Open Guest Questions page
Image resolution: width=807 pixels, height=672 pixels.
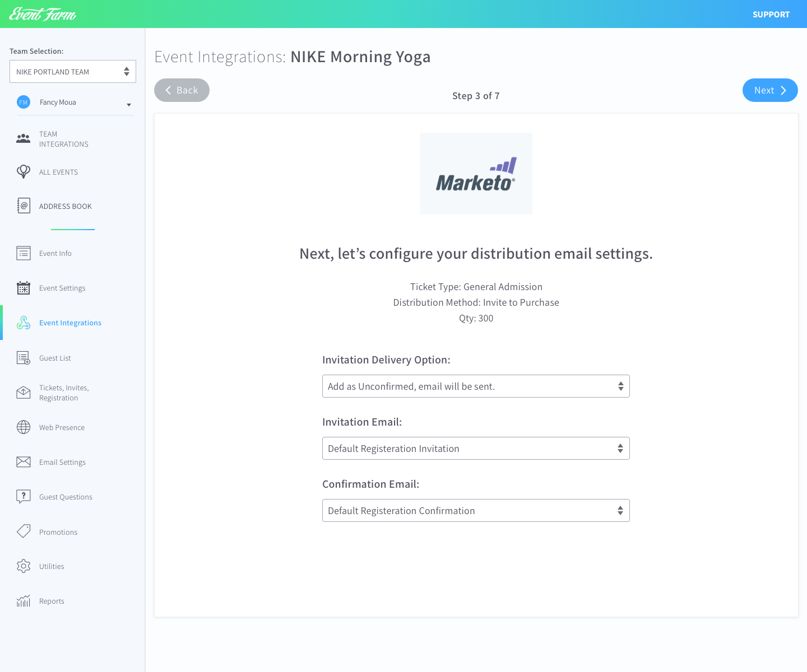(66, 497)
